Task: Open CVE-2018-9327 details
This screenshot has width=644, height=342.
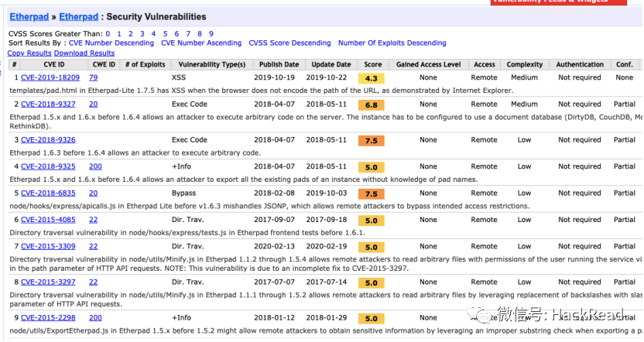Action: coord(48,104)
